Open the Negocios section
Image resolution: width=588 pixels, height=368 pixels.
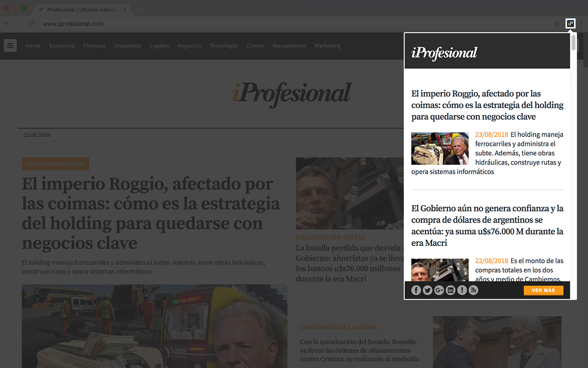click(x=189, y=46)
